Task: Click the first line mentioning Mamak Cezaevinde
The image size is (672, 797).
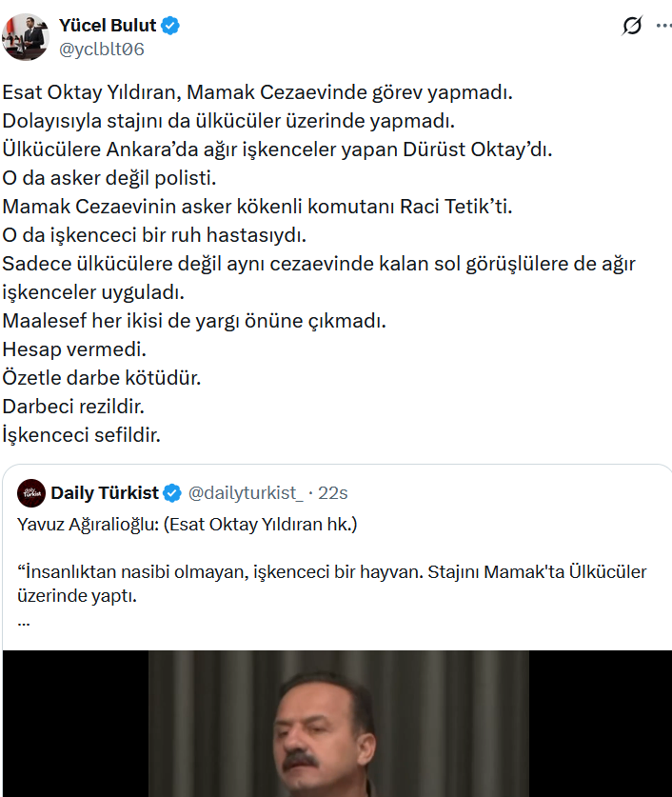Action: tap(257, 93)
